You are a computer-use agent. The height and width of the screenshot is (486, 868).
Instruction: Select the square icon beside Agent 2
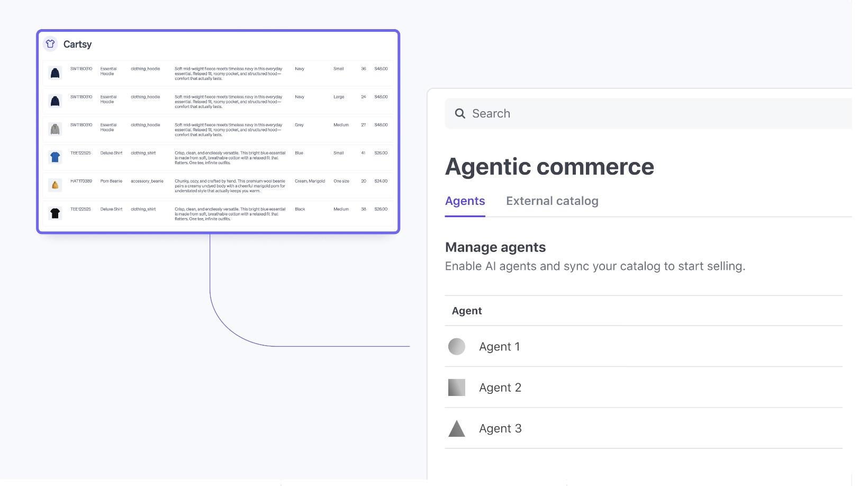coord(457,388)
